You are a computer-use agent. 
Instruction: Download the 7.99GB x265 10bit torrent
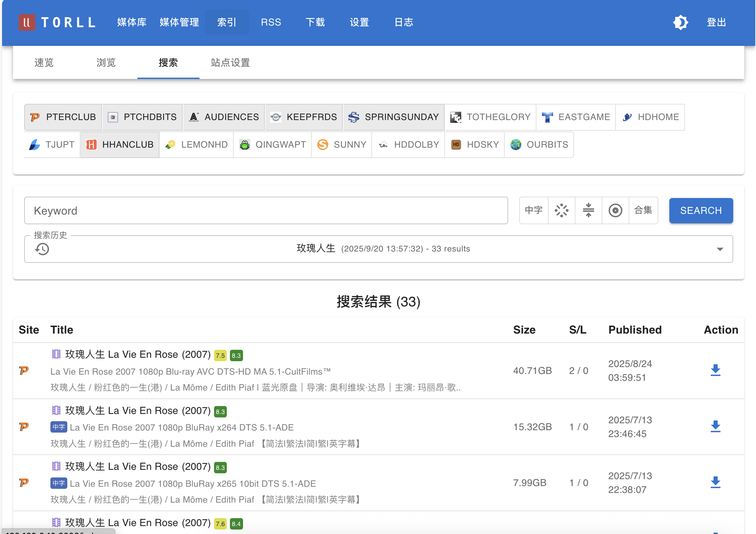pyautogui.click(x=715, y=482)
